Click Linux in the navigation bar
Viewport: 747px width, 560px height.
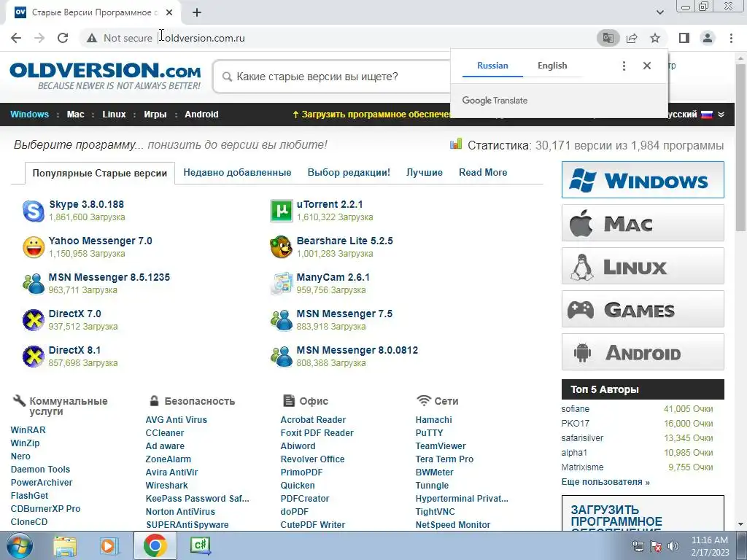[x=114, y=114]
